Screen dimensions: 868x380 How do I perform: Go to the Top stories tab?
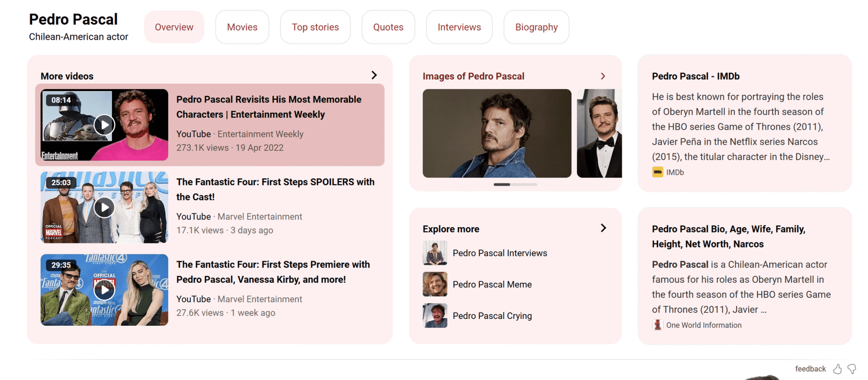[315, 27]
